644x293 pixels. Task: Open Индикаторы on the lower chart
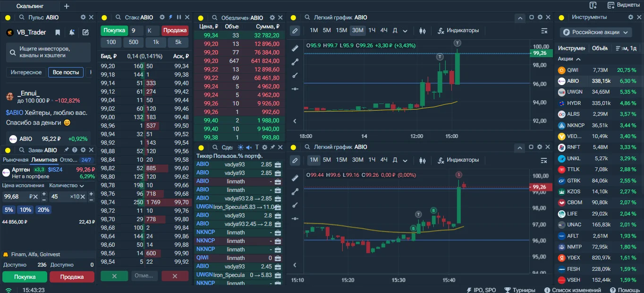tap(458, 160)
